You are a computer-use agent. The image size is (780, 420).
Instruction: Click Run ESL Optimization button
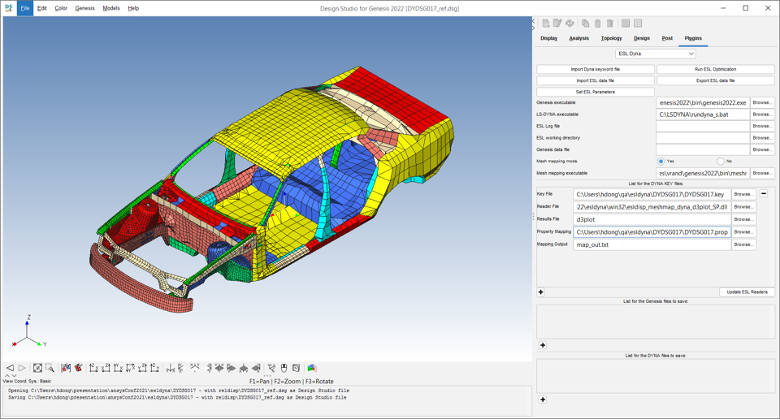[x=715, y=69]
